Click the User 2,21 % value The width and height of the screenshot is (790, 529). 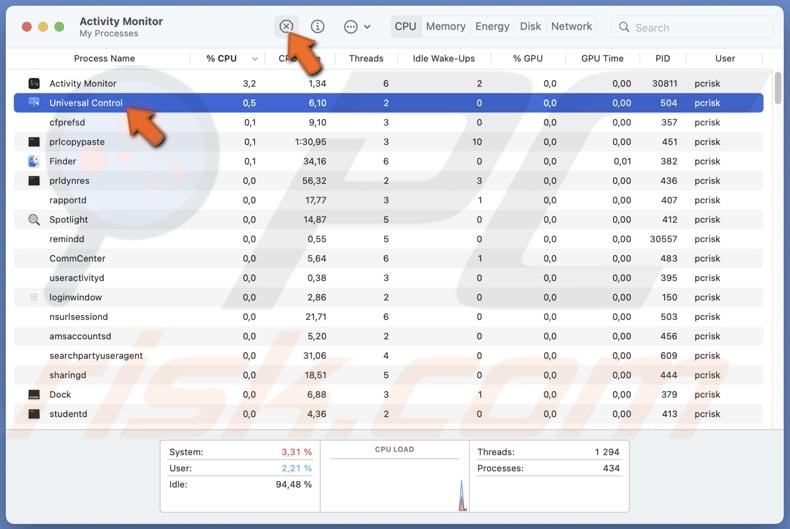click(297, 468)
